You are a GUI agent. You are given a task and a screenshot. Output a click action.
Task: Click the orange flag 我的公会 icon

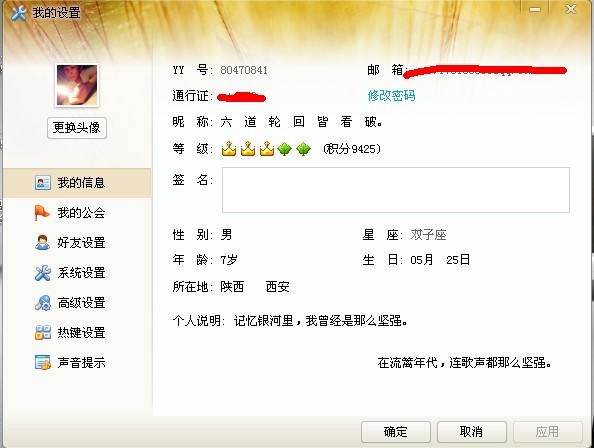tap(42, 213)
